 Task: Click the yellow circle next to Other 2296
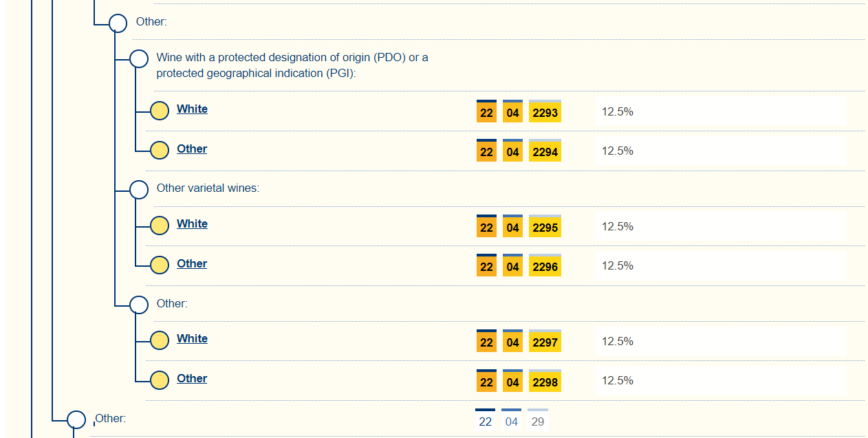point(160,265)
